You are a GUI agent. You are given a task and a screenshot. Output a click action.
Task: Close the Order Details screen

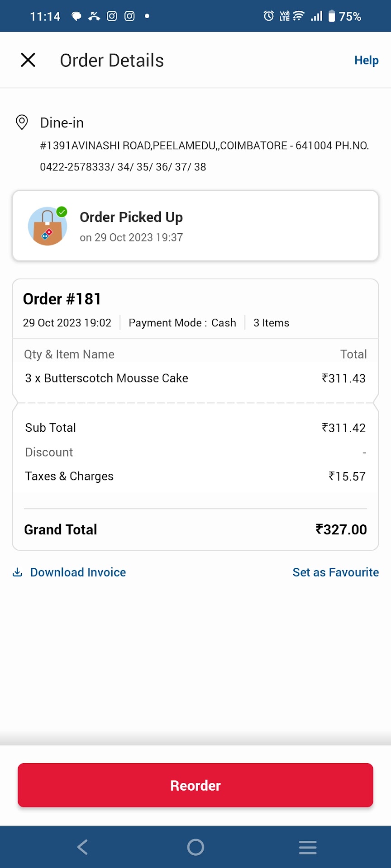(x=28, y=60)
